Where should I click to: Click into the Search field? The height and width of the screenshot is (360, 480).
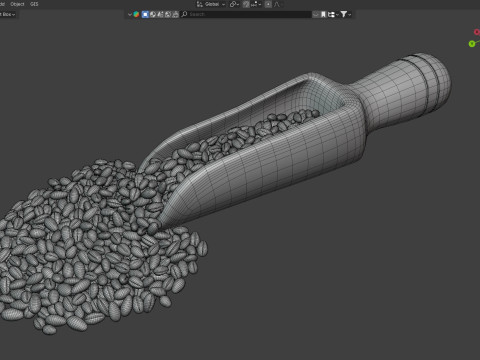[x=246, y=14]
